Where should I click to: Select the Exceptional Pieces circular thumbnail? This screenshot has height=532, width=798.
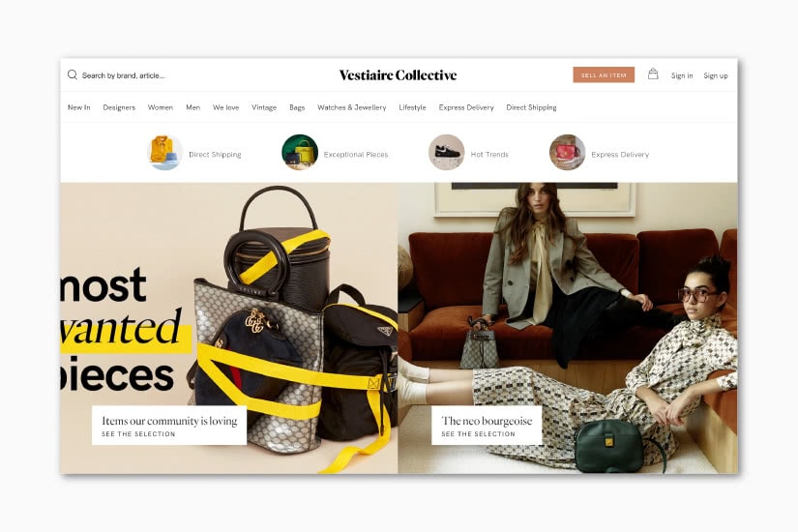300,152
